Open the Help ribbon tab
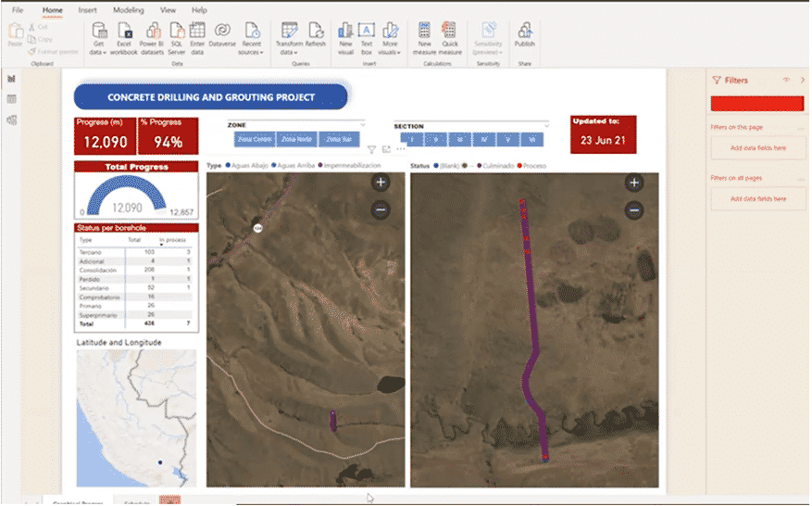 199,10
